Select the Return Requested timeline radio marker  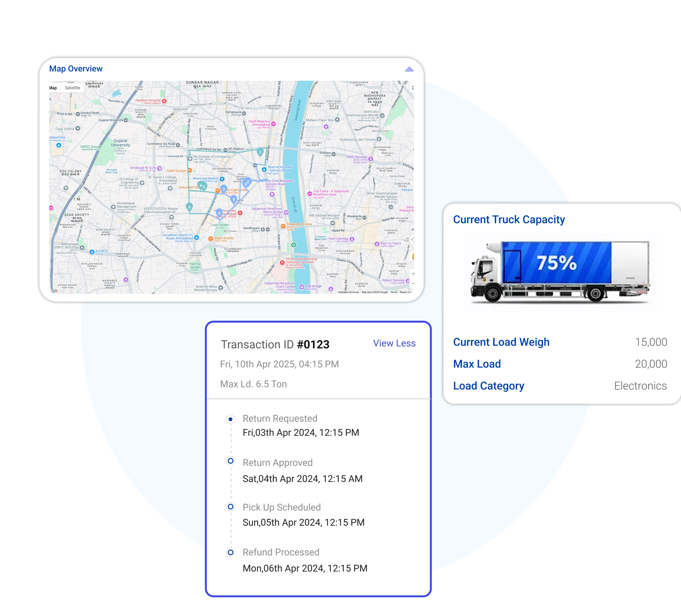tap(231, 420)
